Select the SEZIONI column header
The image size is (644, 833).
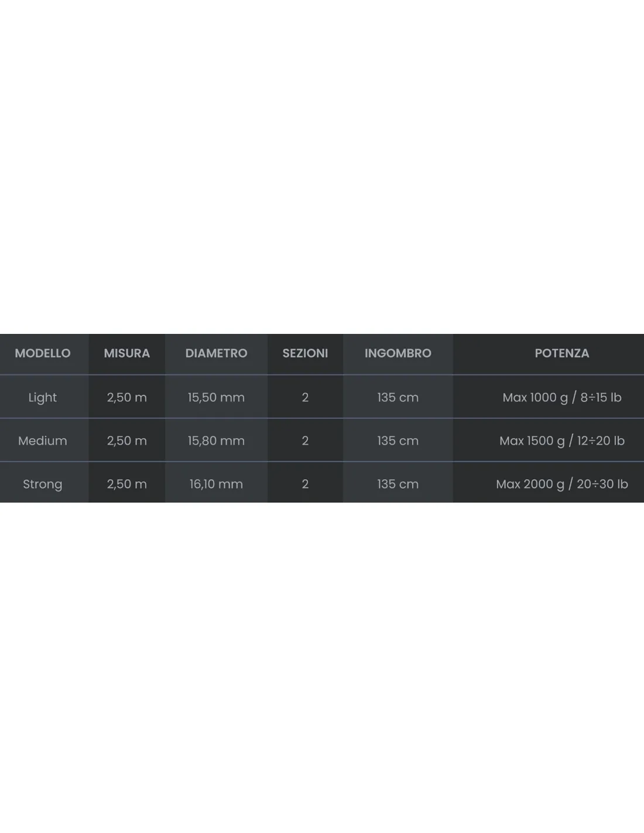(x=305, y=353)
